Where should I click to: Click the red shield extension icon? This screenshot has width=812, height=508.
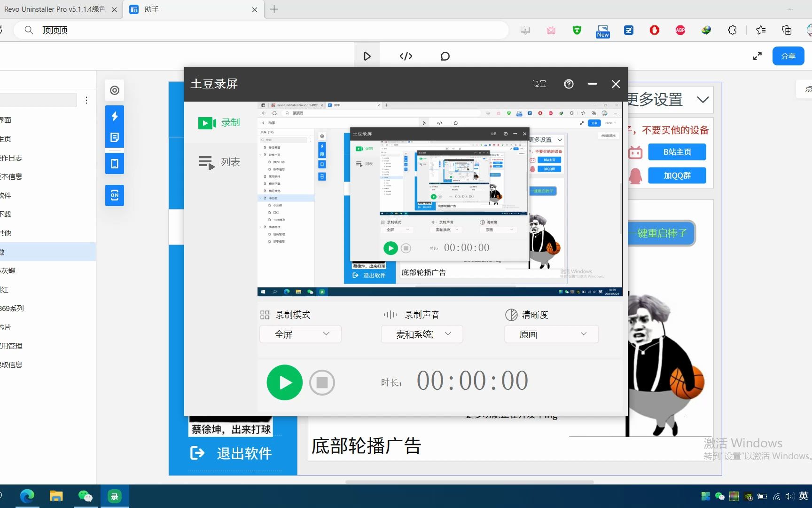point(655,30)
